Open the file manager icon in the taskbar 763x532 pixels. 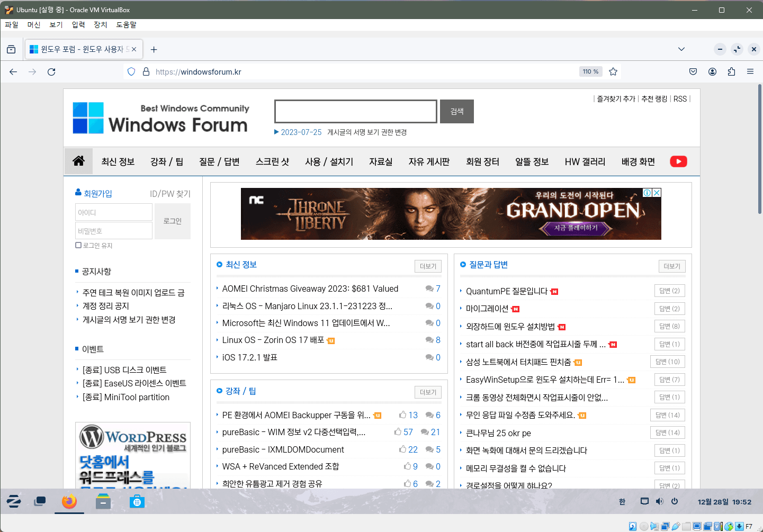click(103, 501)
